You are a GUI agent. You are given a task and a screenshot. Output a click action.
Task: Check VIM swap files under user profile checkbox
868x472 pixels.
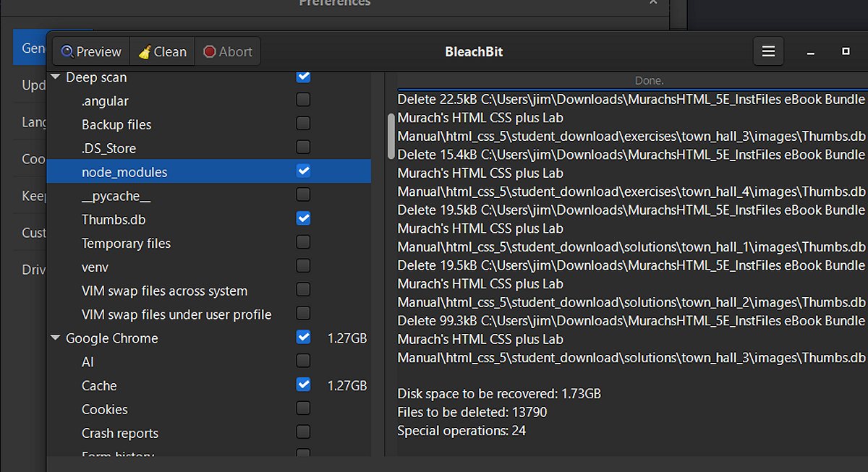pyautogui.click(x=304, y=314)
